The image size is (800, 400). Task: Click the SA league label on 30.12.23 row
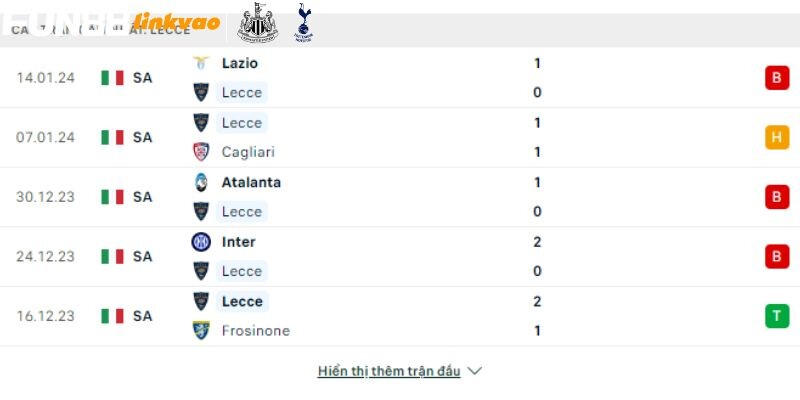[142, 197]
